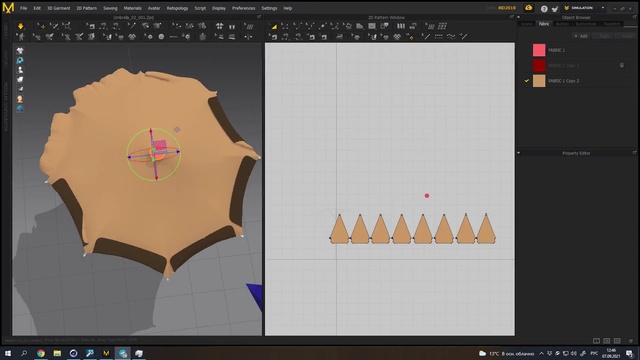Image resolution: width=640 pixels, height=360 pixels.
Task: Switch to the Scene tab in Object Browser
Action: (527, 24)
